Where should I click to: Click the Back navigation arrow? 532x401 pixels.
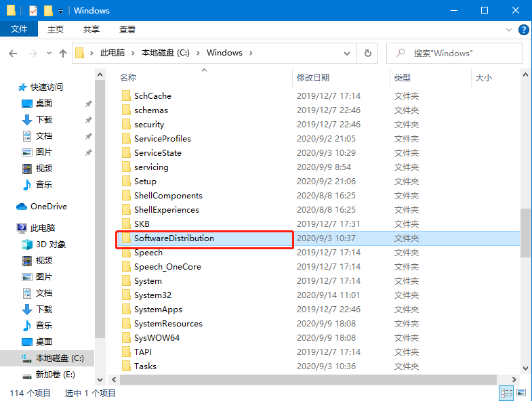(13, 54)
